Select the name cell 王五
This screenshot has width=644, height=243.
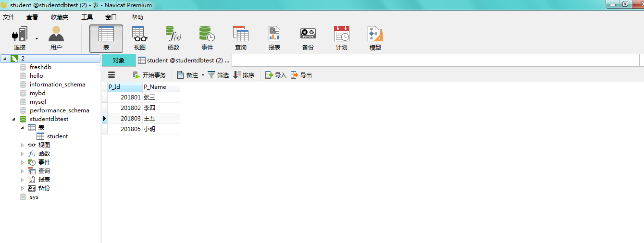click(x=161, y=118)
